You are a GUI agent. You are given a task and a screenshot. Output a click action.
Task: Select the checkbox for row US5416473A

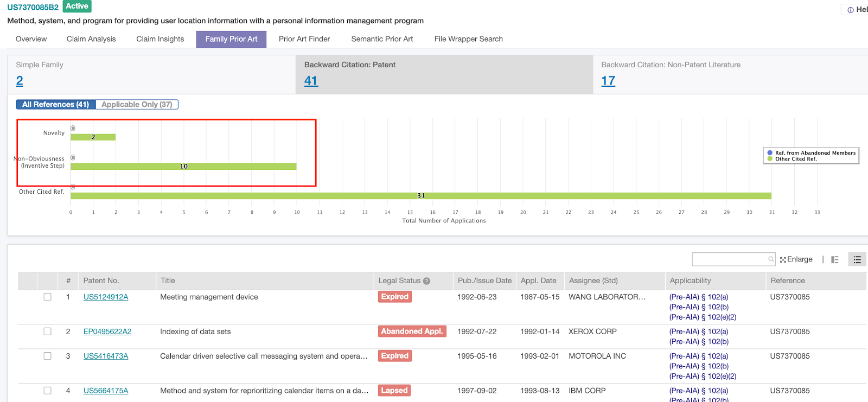click(x=48, y=356)
